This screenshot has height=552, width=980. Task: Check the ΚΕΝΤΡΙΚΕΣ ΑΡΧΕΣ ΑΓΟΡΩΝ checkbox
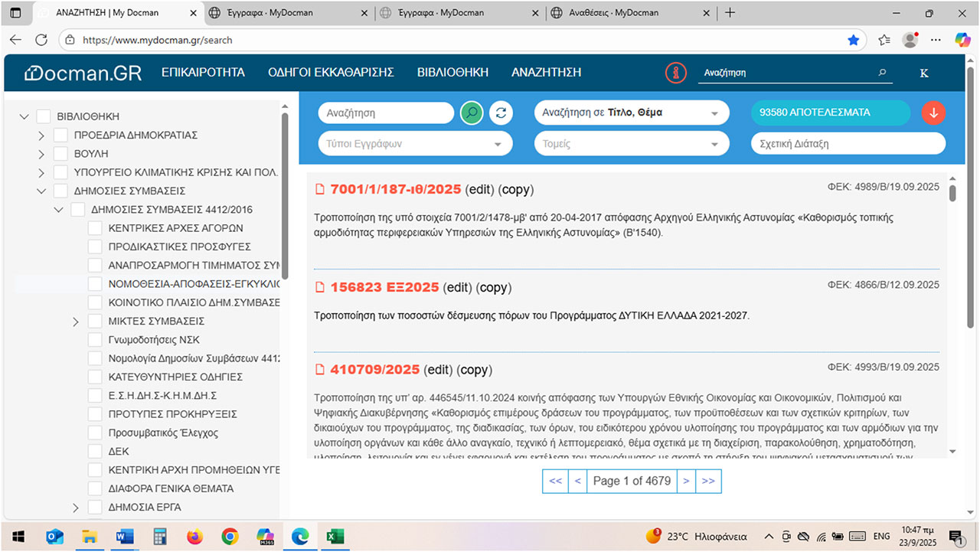tap(95, 228)
